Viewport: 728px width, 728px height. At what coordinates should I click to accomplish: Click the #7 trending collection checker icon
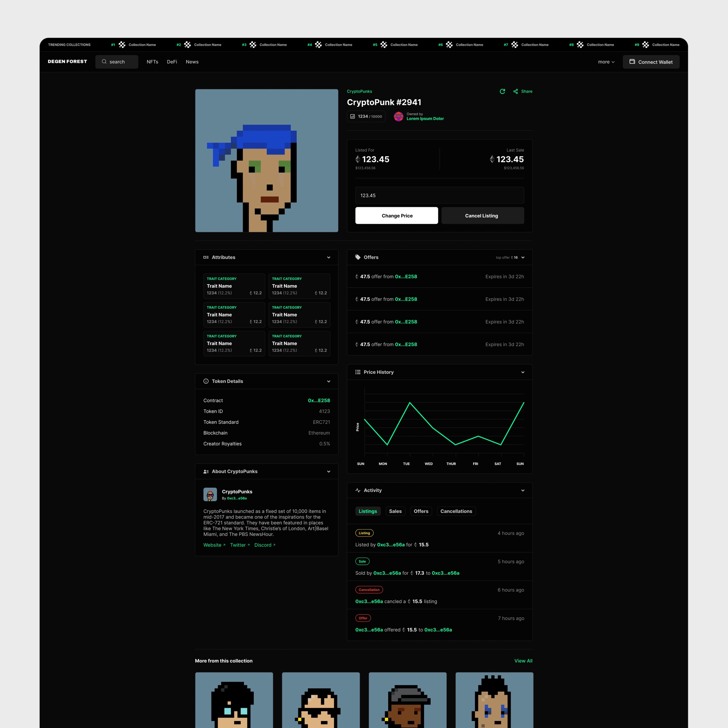[515, 45]
